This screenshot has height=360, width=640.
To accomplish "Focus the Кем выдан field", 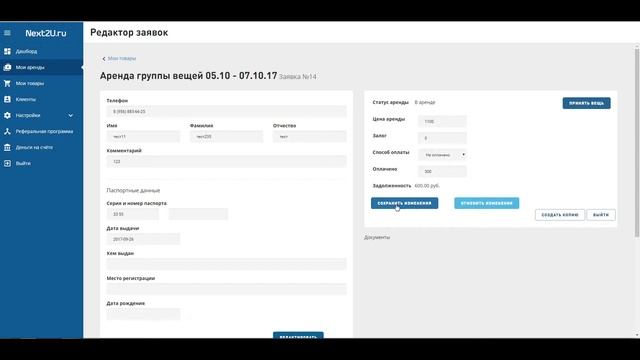I will [227, 264].
